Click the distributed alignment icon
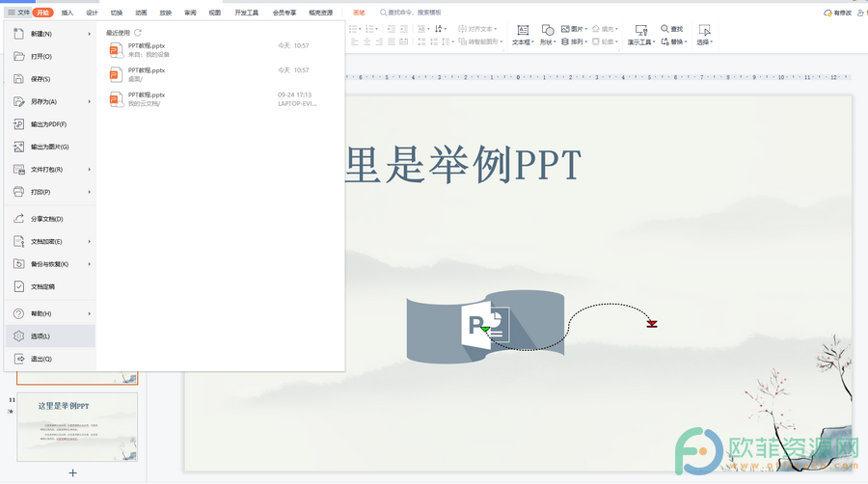Image resolution: width=868 pixels, height=484 pixels. [x=404, y=42]
